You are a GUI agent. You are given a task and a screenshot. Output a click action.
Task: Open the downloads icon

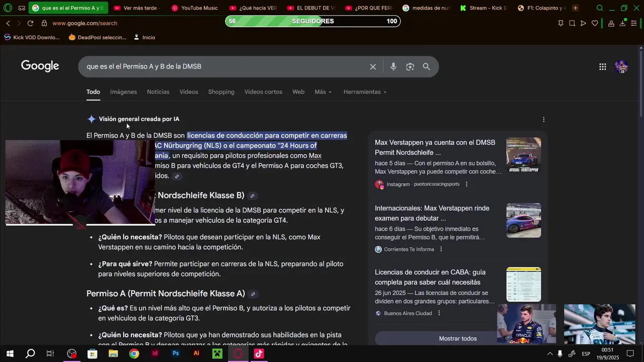[x=622, y=23]
